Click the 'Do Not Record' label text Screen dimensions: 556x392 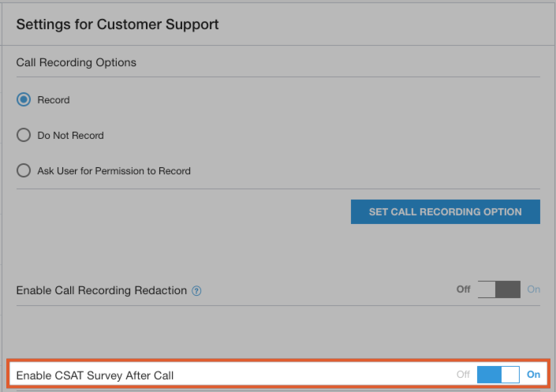(x=71, y=136)
